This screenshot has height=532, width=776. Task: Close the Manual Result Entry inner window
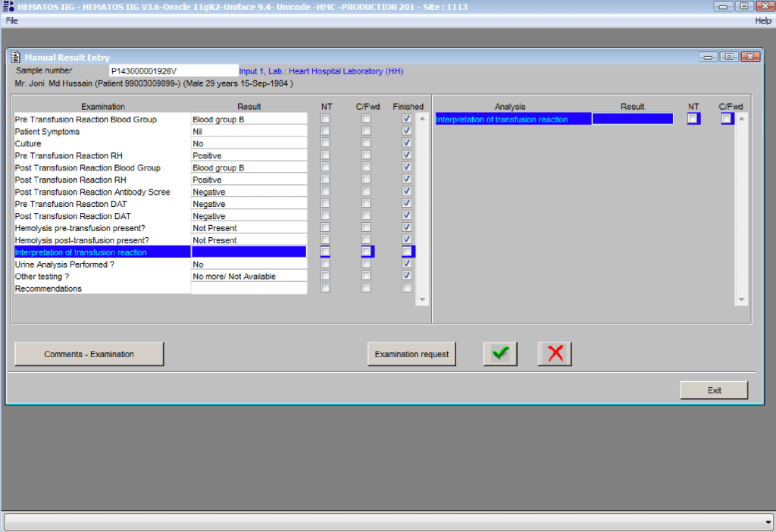(x=750, y=57)
